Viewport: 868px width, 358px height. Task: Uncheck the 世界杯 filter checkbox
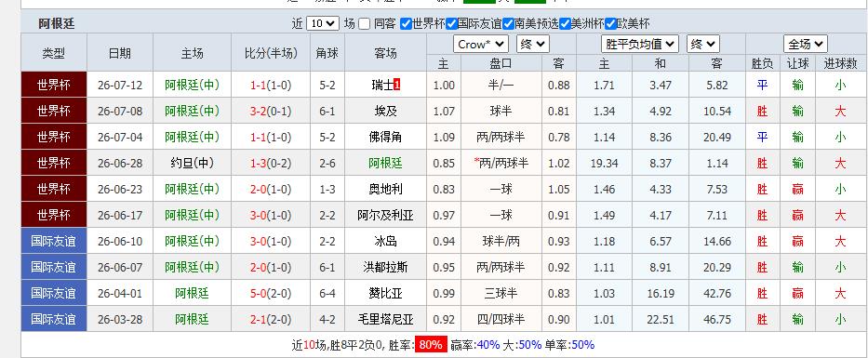[406, 24]
